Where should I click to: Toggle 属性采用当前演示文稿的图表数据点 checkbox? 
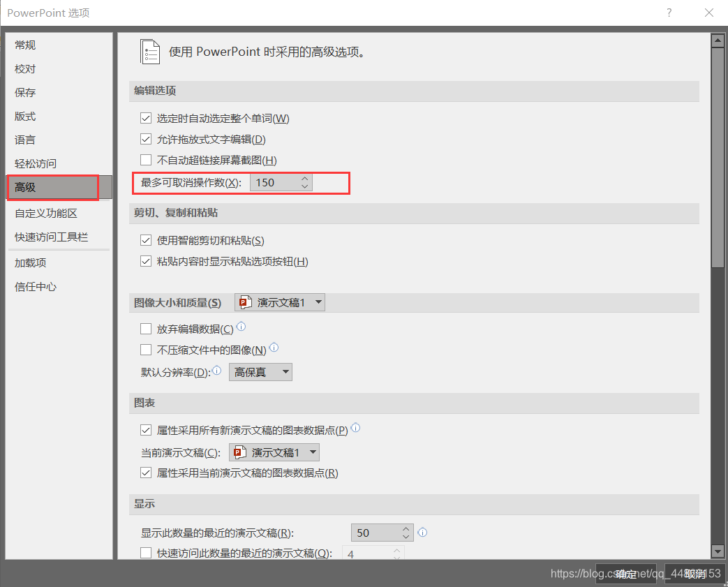[146, 473]
